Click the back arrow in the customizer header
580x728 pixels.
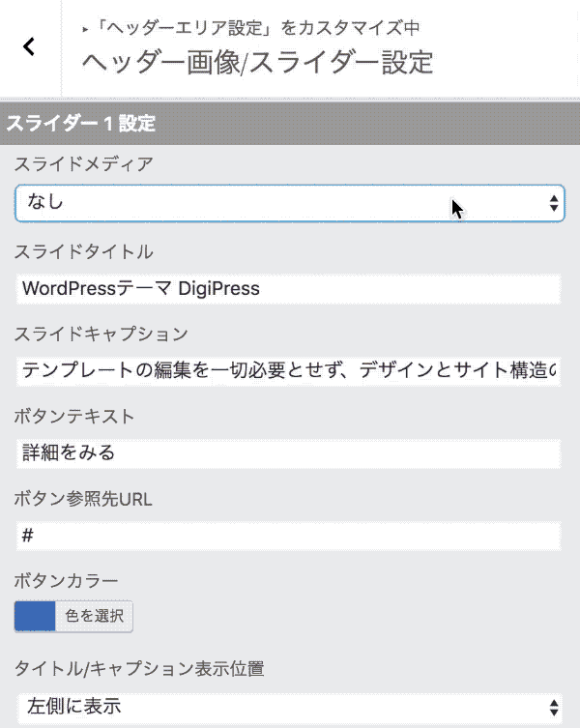click(29, 46)
